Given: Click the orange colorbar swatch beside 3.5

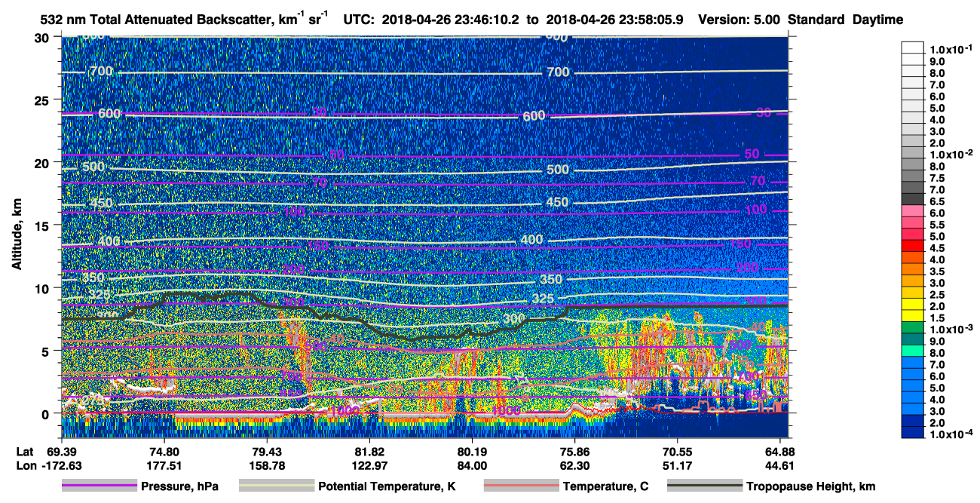Looking at the screenshot, I should (913, 269).
